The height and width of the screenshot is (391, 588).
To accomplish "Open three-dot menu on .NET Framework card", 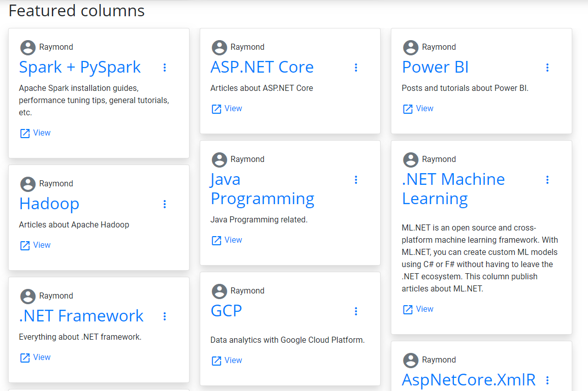I will (165, 316).
